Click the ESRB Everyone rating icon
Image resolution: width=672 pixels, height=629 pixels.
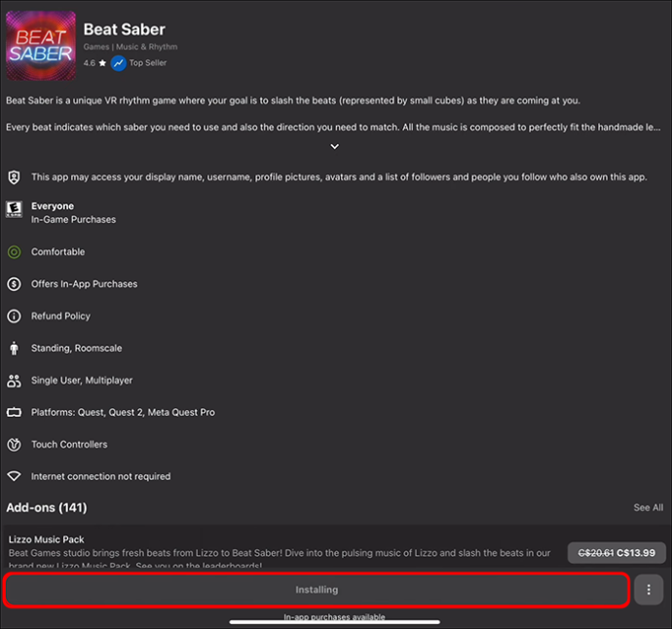coord(15,209)
